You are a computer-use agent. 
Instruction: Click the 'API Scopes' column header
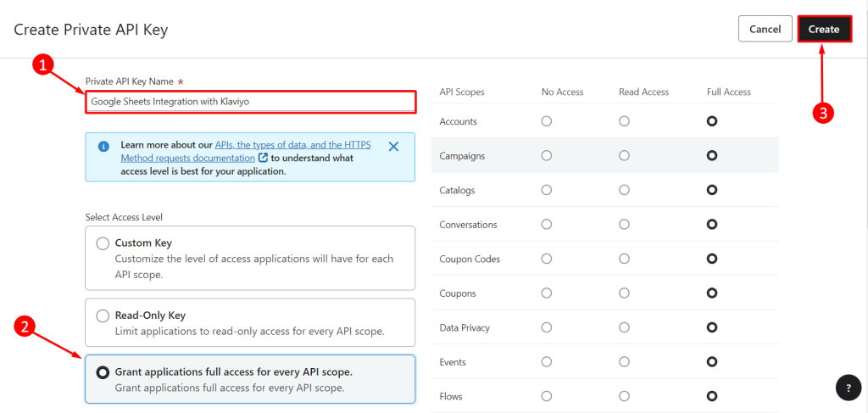coord(462,92)
